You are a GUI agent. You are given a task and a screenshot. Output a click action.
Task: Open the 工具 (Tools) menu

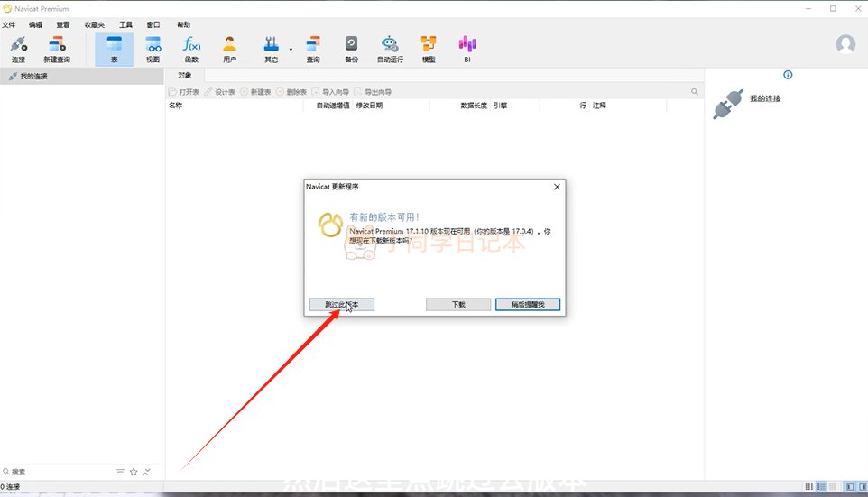point(125,25)
